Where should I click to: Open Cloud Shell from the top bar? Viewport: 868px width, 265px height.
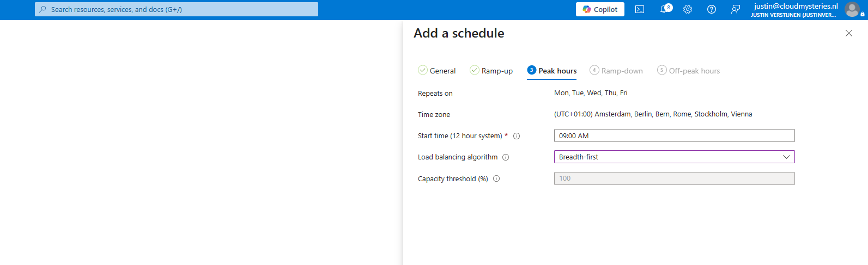(640, 9)
